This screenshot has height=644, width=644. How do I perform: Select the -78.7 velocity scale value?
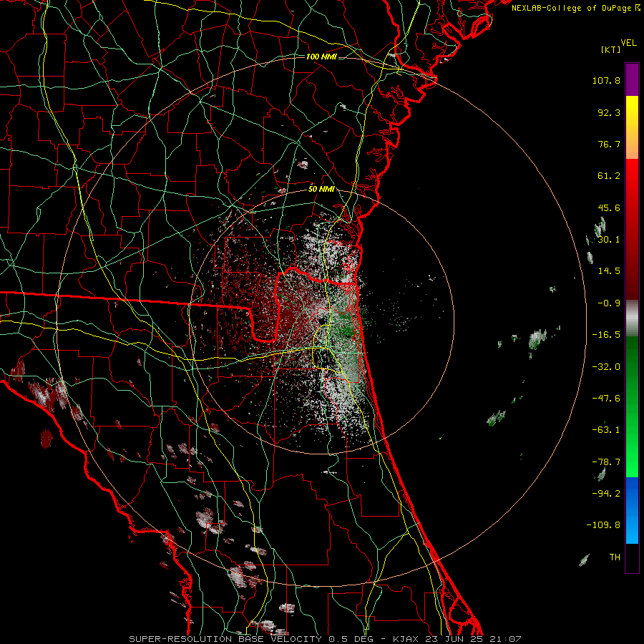pos(606,462)
